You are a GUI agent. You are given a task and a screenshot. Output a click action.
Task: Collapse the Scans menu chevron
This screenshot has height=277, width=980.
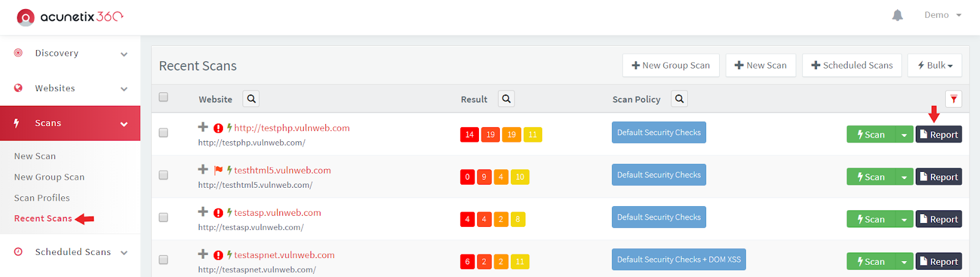124,124
